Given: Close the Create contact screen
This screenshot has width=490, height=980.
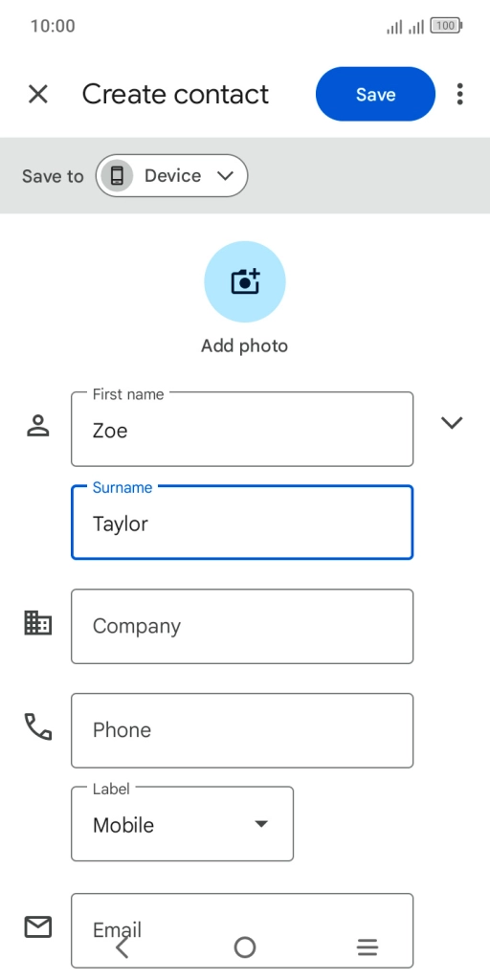Looking at the screenshot, I should 38,95.
